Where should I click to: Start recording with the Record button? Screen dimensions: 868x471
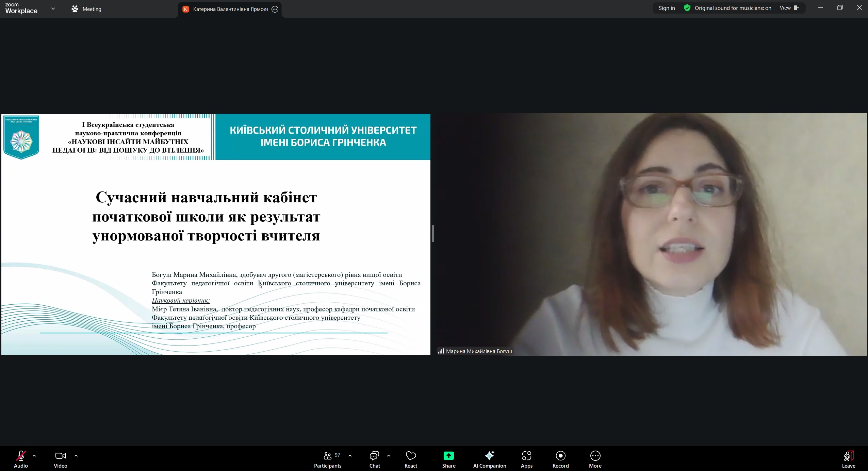(x=560, y=459)
